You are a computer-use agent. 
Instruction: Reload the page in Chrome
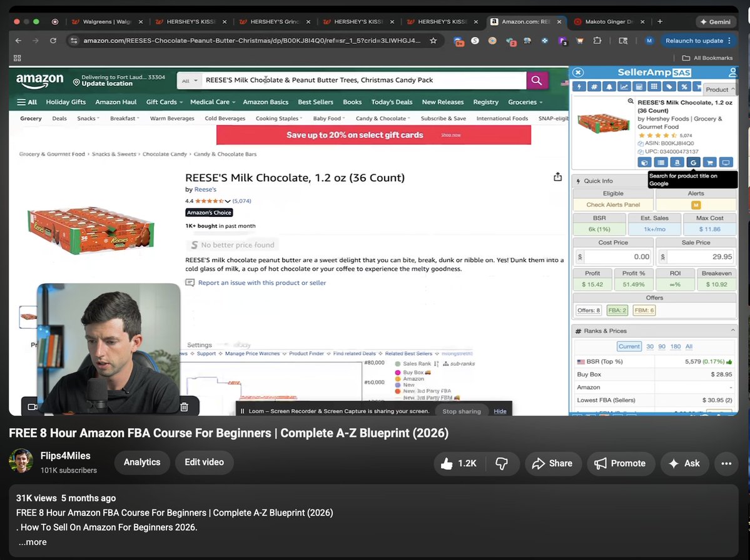point(53,41)
